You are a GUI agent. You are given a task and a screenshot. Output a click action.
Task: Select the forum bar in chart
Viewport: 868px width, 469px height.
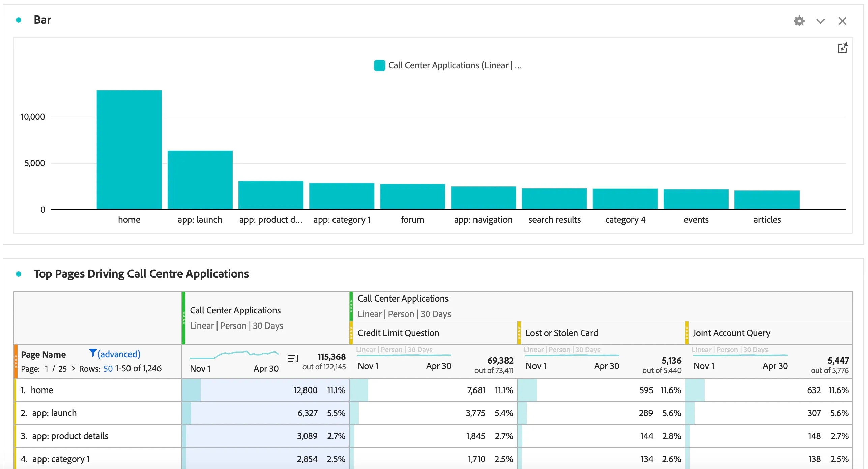point(412,196)
